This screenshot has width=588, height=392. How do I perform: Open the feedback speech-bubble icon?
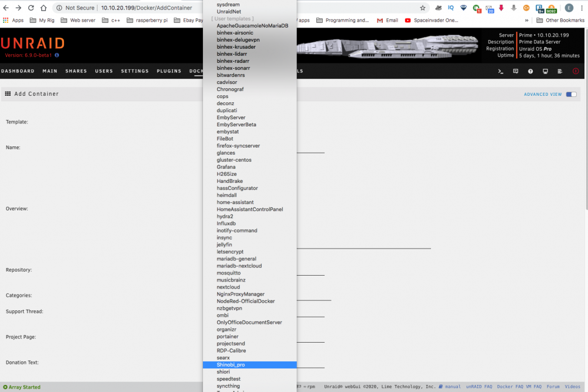click(516, 71)
